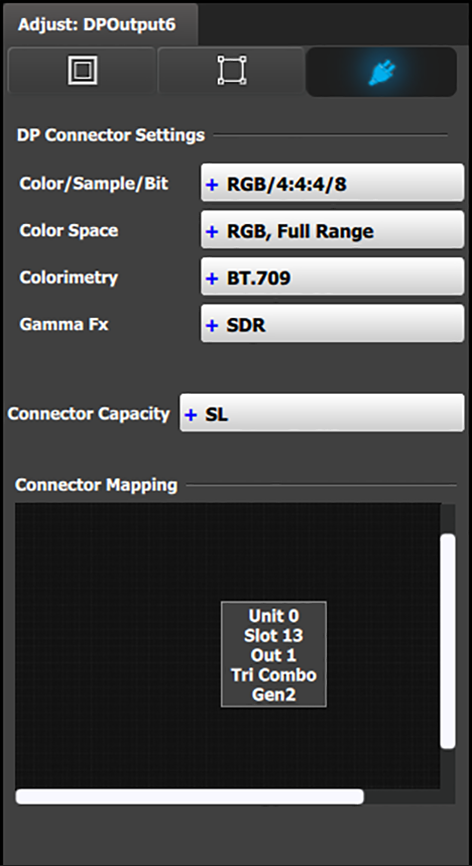
Task: Click the plus icon next to SDR
Action: (x=212, y=325)
